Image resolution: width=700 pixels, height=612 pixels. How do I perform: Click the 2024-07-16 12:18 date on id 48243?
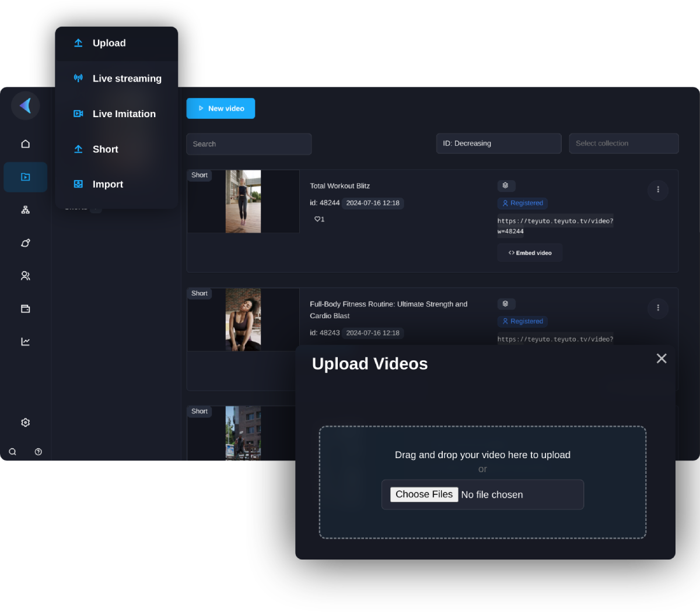[373, 333]
